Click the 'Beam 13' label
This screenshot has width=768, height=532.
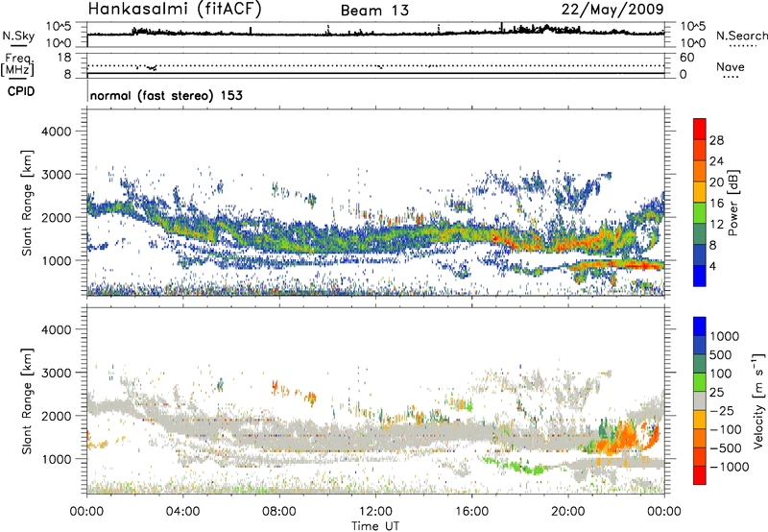click(x=374, y=11)
